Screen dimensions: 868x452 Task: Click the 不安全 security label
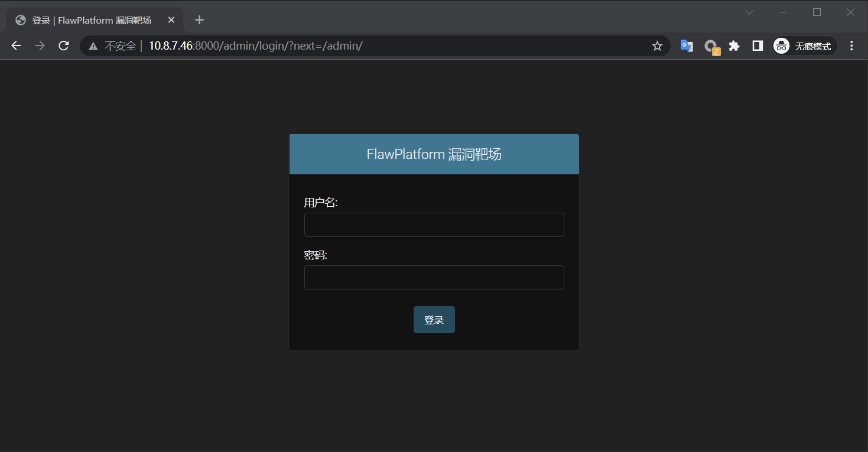coord(121,46)
